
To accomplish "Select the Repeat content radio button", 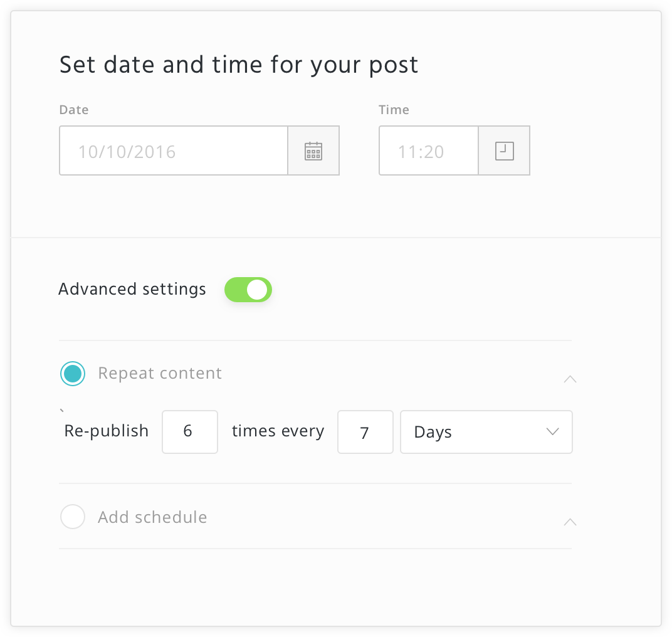I will [73, 373].
